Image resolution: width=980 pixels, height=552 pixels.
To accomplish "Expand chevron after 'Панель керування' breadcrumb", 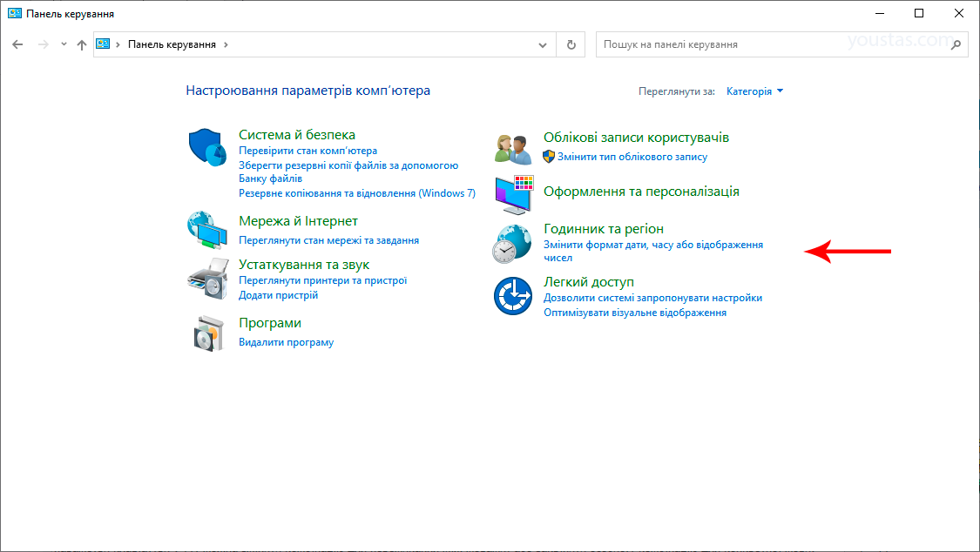I will pos(226,44).
